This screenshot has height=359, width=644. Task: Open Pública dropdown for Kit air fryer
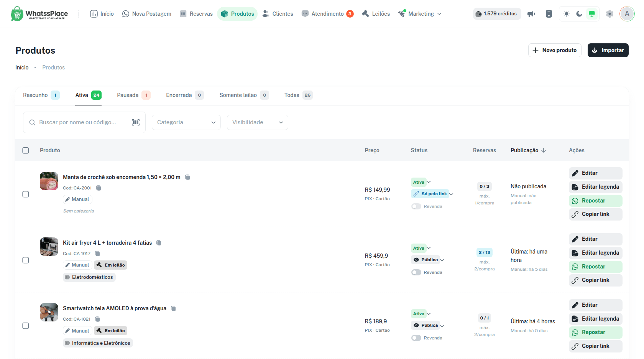[x=428, y=260]
